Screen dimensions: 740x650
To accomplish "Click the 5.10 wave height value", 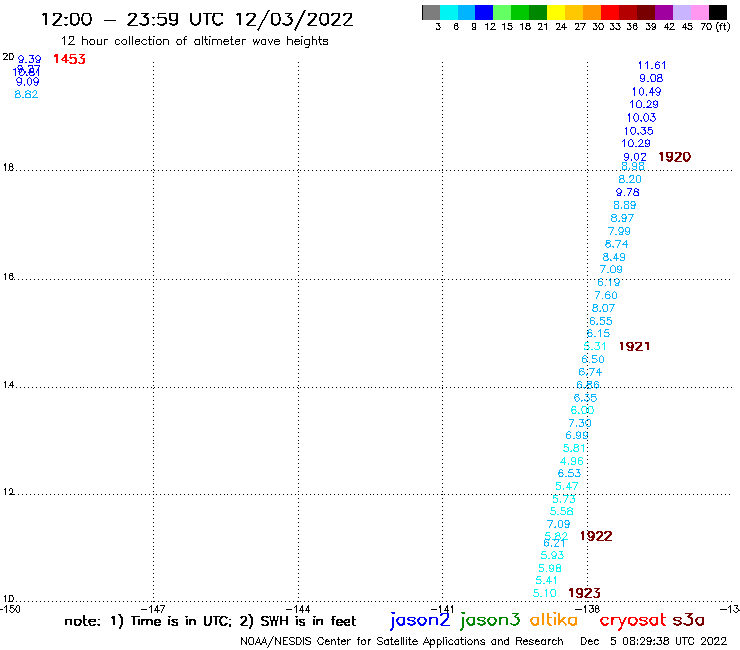I will tap(545, 593).
